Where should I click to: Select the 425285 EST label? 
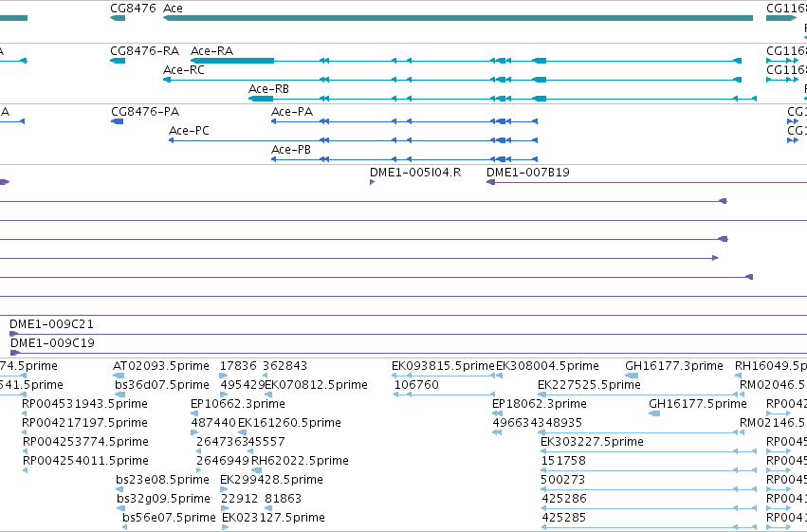click(x=564, y=518)
